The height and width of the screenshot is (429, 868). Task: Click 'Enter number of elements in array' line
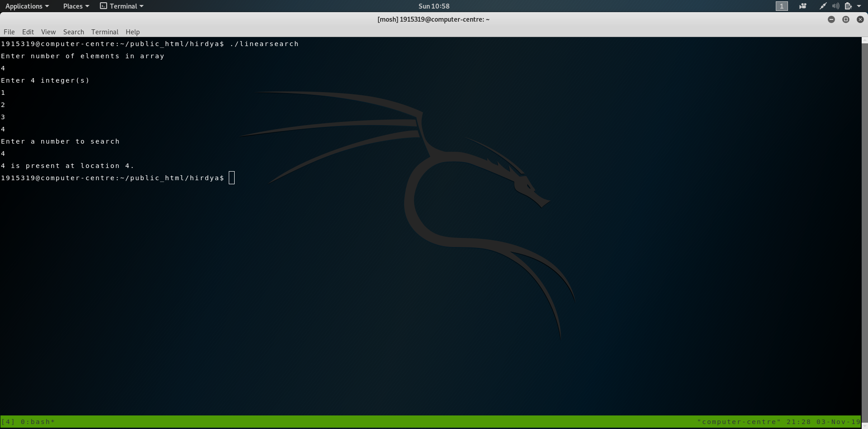click(83, 56)
